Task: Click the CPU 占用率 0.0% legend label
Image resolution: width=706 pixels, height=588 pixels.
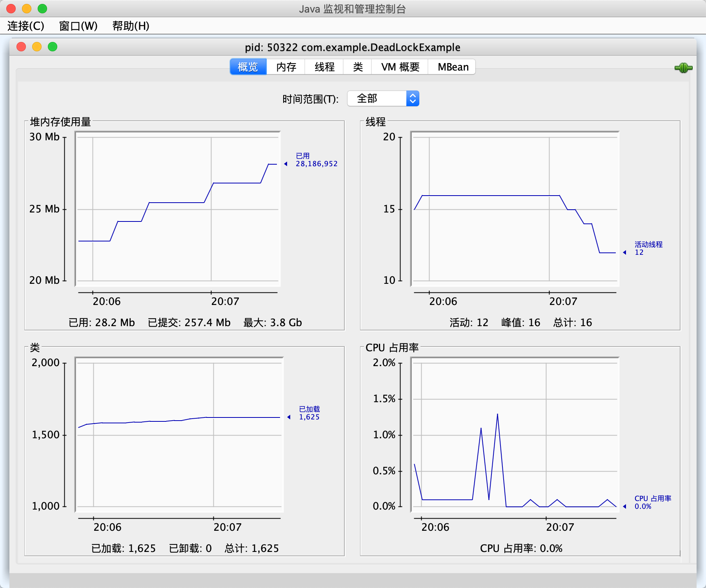Action: [x=653, y=503]
